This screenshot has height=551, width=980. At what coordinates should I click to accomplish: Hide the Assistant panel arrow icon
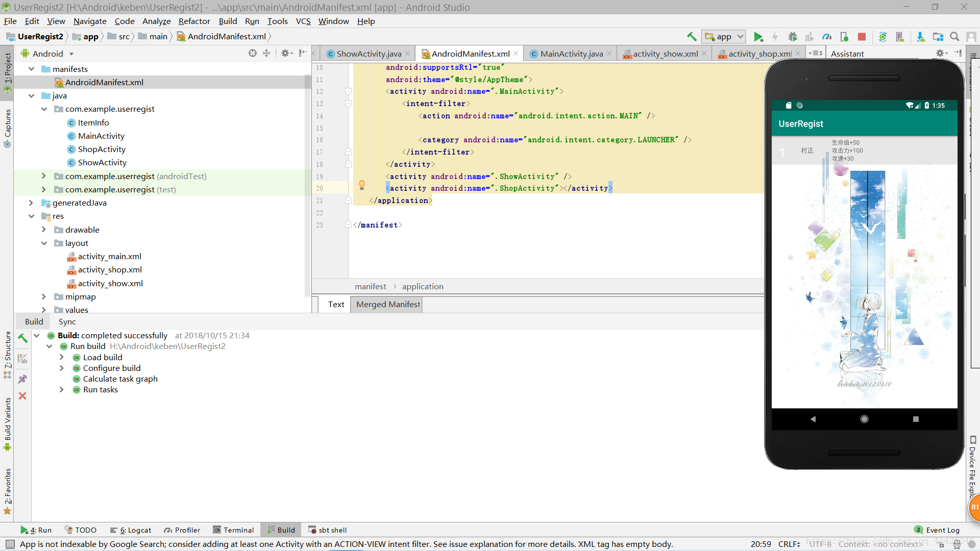point(958,53)
